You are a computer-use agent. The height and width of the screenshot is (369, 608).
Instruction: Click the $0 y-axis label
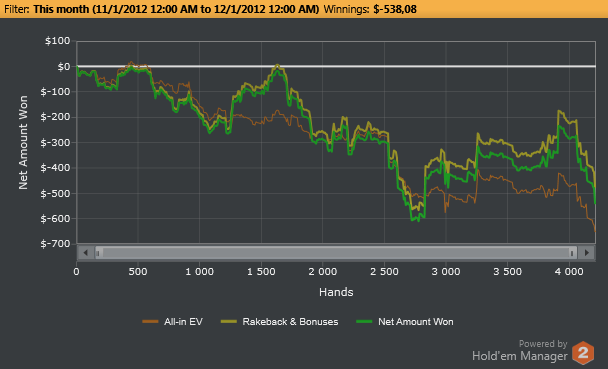coord(64,67)
